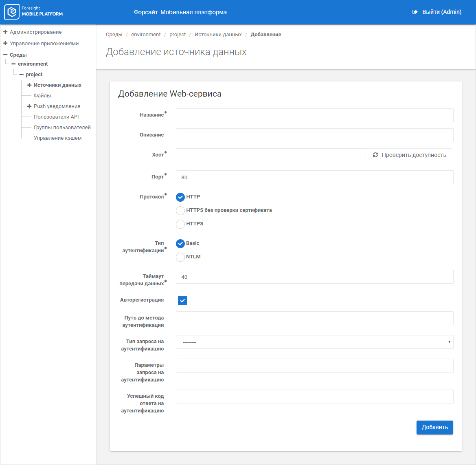Click the Добавить button
The height and width of the screenshot is (465, 476).
(x=434, y=428)
